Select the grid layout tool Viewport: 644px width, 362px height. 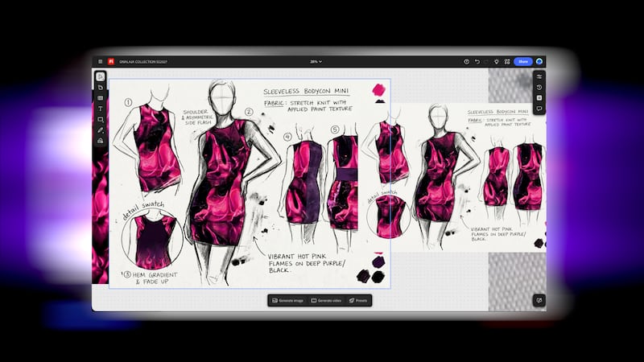tap(100, 98)
